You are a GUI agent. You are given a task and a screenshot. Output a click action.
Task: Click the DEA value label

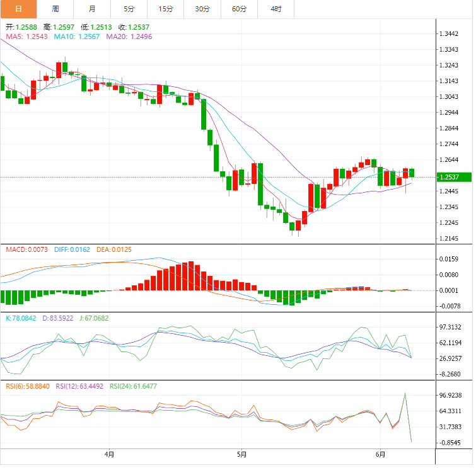[114, 249]
